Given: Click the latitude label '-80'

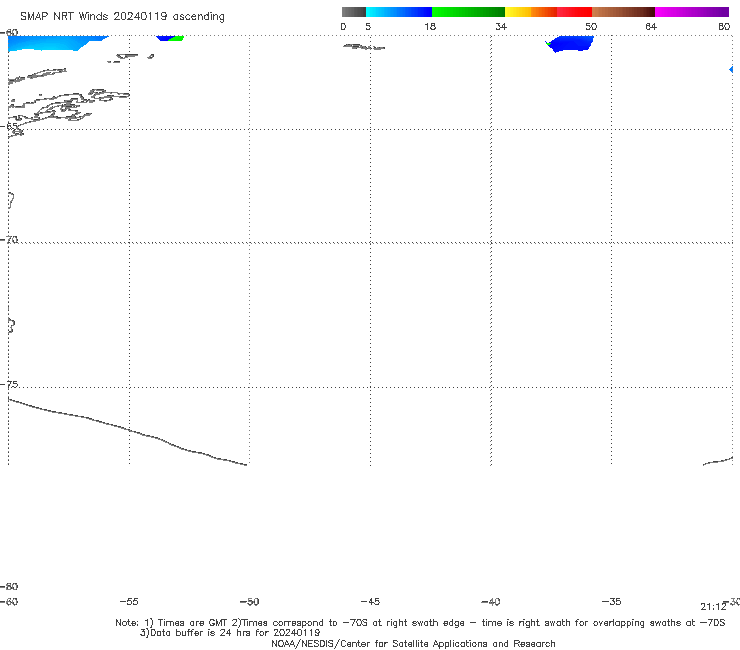Looking at the screenshot, I should [9, 587].
